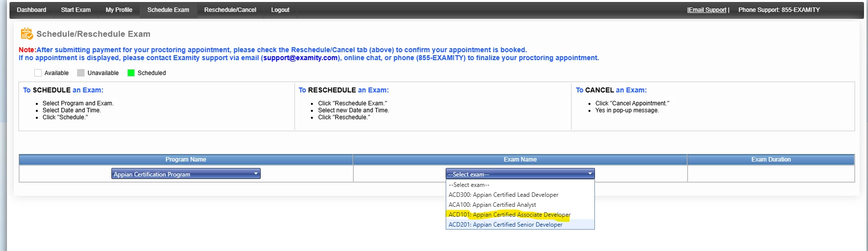Click the 'To SCHEDULE an Exam:' heading

pos(63,90)
